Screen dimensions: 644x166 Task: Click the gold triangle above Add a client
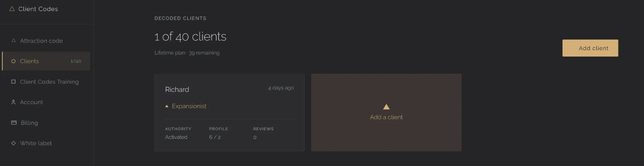[386, 107]
